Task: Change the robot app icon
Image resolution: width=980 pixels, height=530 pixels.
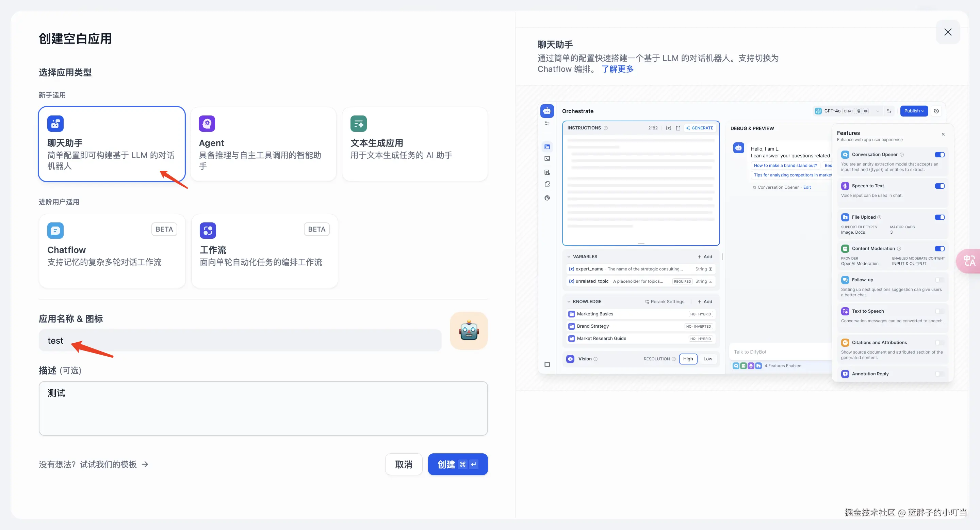Action: [x=469, y=330]
